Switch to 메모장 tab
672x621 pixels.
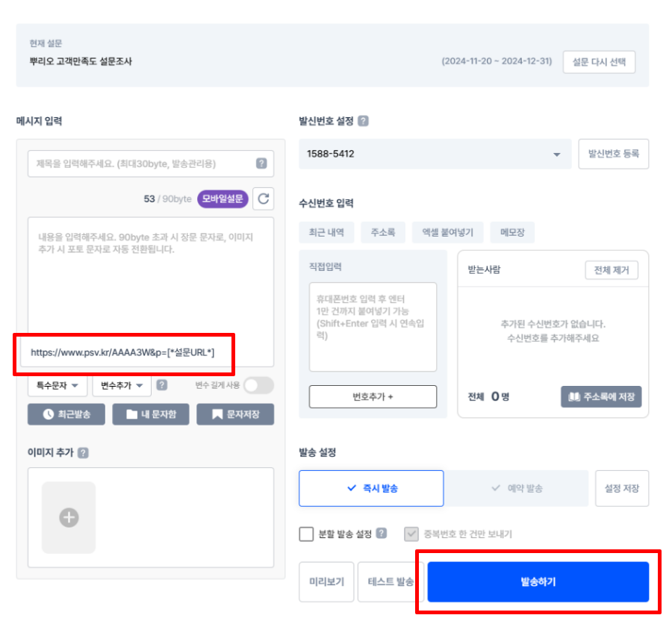(x=512, y=233)
